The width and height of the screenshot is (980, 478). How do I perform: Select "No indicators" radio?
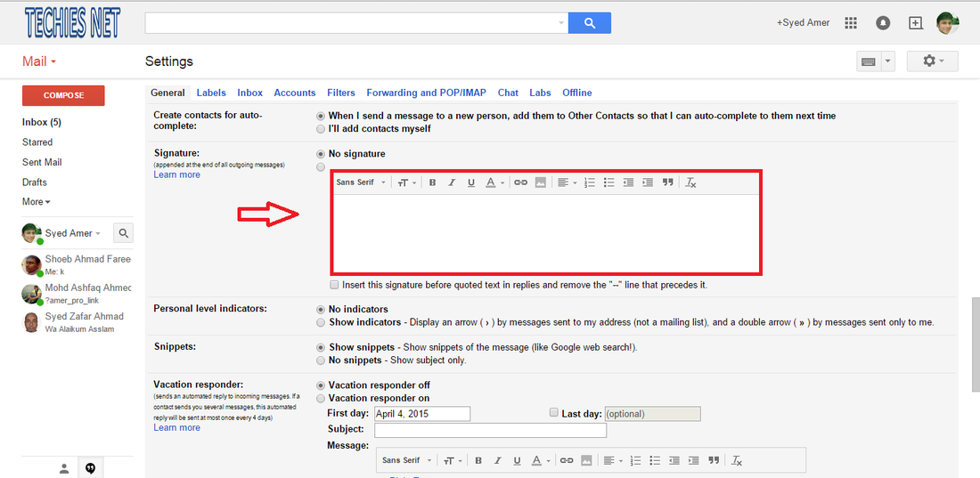(x=321, y=309)
